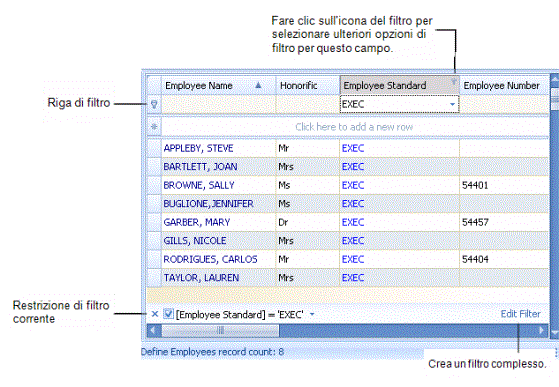Viewport: 559px width, 387px height.
Task: Click the Employee Number filter row cell
Action: [504, 104]
